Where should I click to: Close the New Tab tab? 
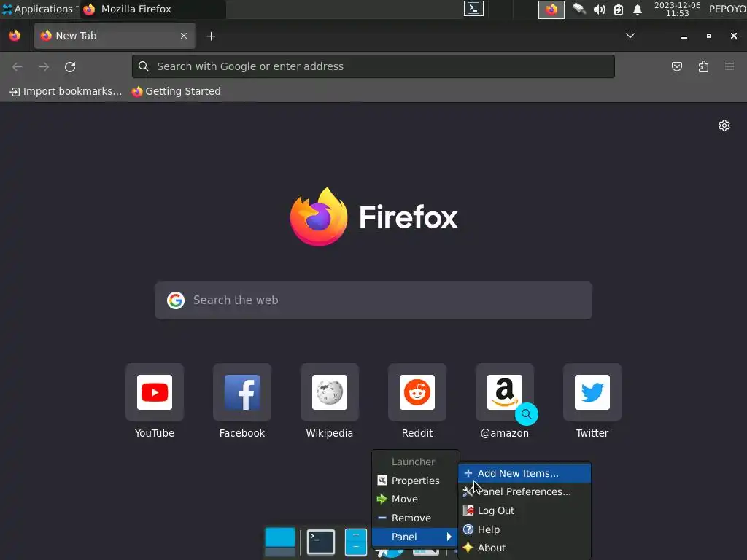pyautogui.click(x=184, y=36)
